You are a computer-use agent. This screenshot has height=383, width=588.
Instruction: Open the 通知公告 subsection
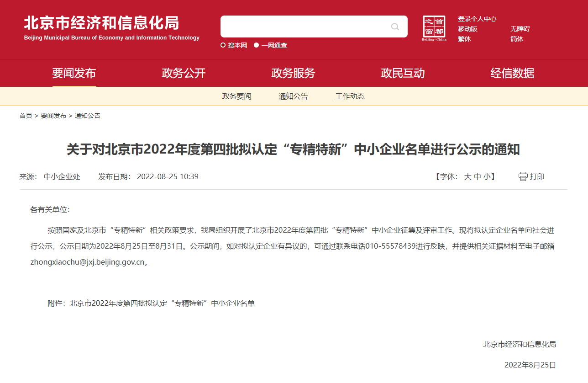[x=293, y=96]
